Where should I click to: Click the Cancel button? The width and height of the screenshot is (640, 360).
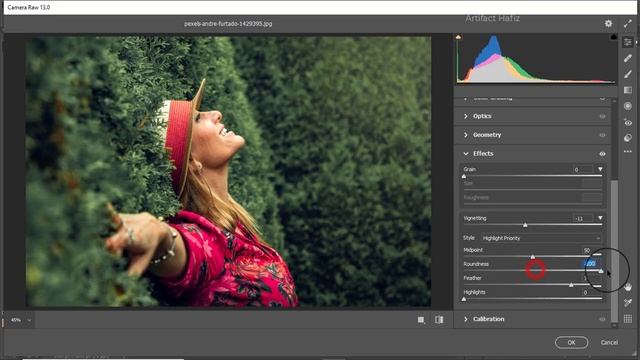coord(609,342)
